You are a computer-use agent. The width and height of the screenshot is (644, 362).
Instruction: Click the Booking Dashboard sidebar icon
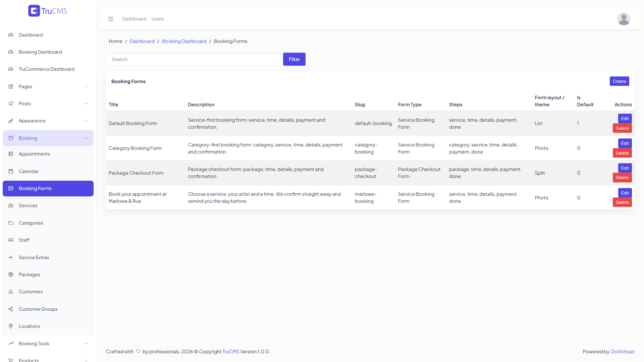[11, 52]
